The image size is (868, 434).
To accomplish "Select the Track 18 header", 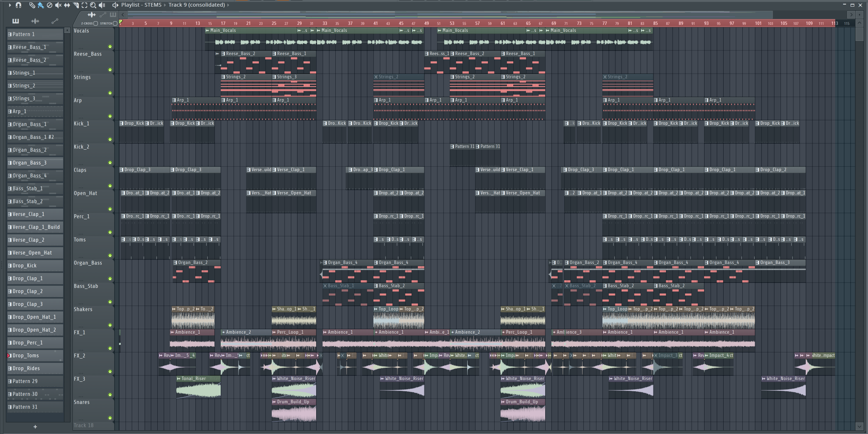I will pos(94,426).
